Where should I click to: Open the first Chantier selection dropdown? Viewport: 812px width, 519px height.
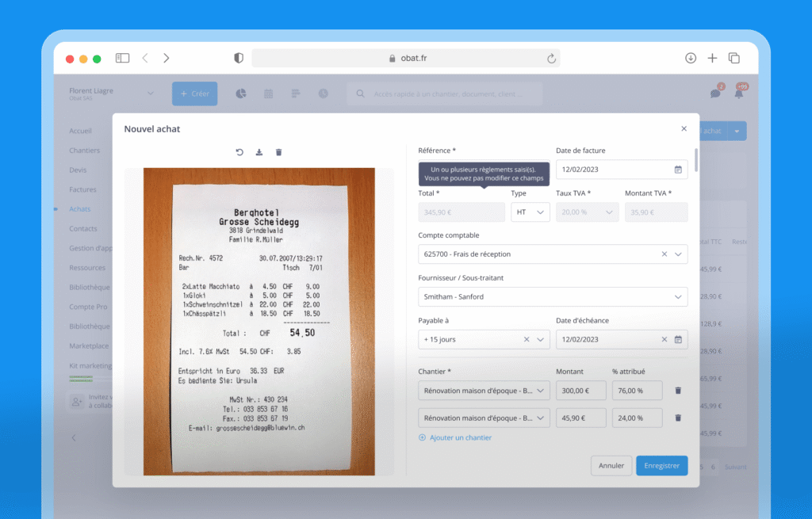(x=484, y=391)
